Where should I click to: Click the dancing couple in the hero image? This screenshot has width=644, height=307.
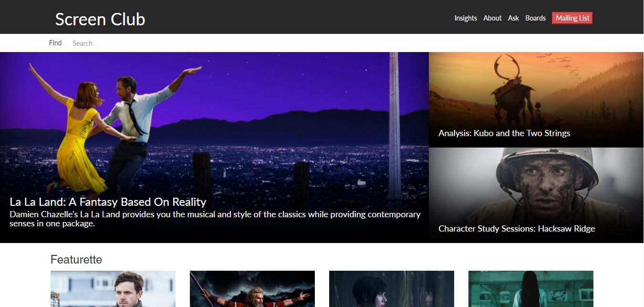(x=110, y=124)
